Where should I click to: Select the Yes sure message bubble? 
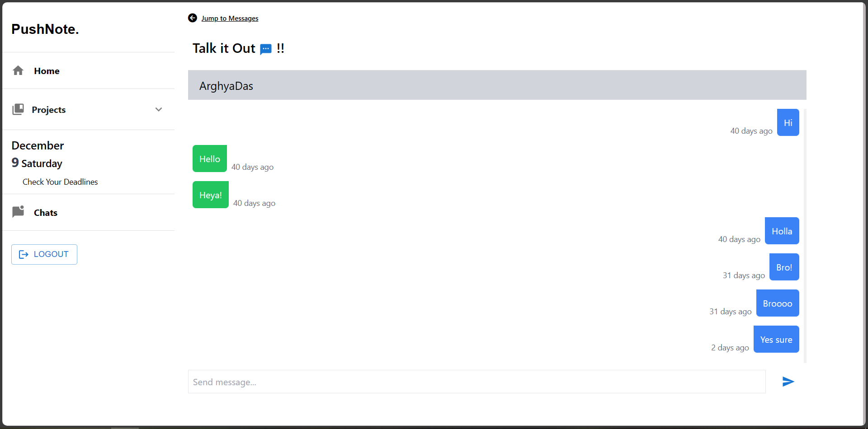click(776, 339)
